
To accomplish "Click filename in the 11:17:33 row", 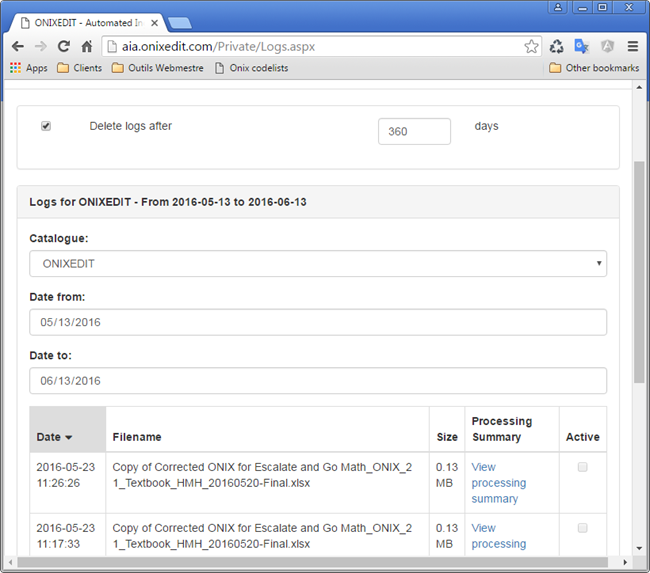I will click(262, 536).
